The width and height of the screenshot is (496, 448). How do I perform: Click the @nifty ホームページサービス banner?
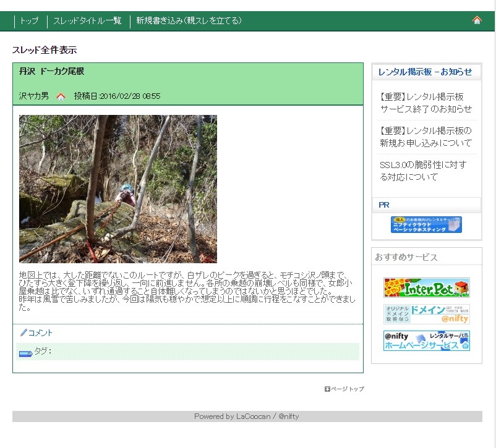pyautogui.click(x=426, y=341)
